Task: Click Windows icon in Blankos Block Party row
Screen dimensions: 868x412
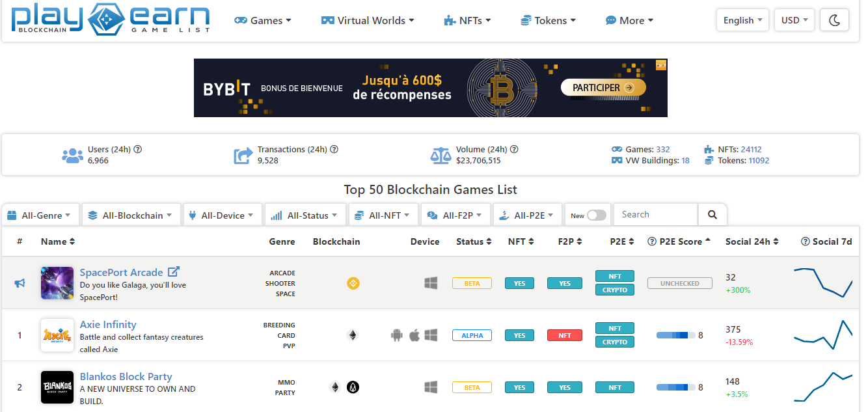Action: (x=431, y=387)
